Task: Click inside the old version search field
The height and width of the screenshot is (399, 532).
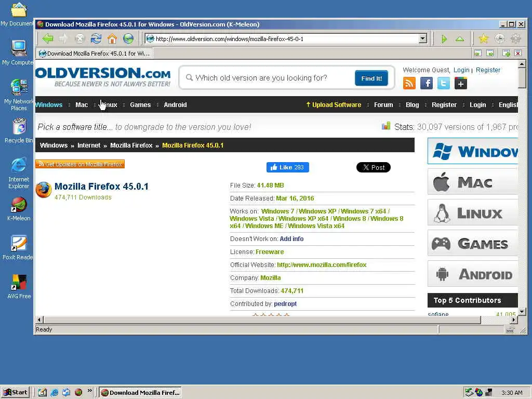Action: pos(268,78)
